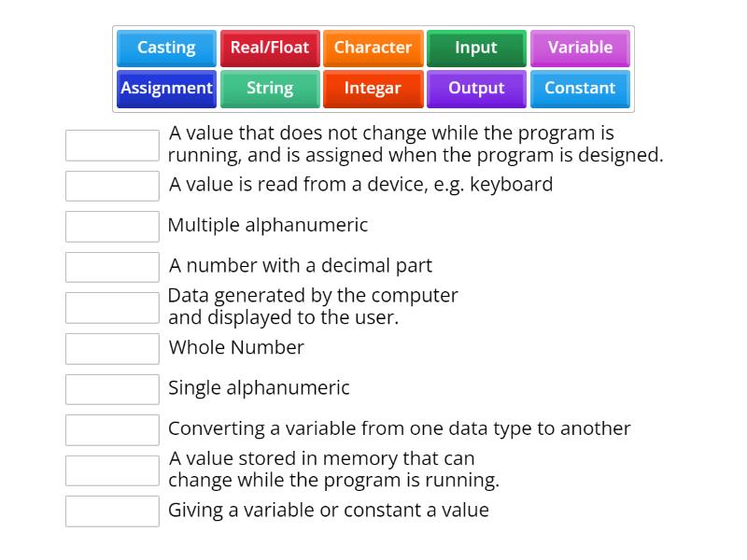Select answer box beside keyboard device definition

[x=112, y=186]
